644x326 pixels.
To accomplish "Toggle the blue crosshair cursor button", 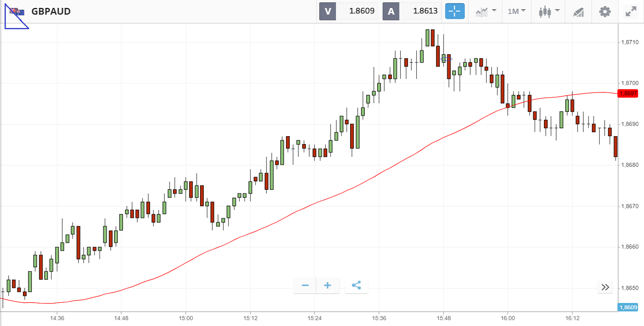I will click(455, 11).
